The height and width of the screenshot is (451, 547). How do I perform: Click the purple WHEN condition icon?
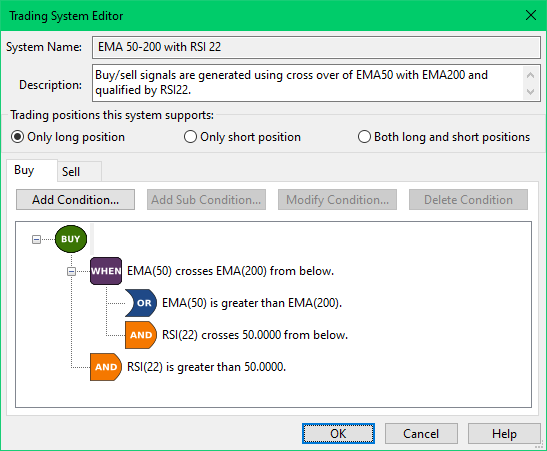[106, 271]
